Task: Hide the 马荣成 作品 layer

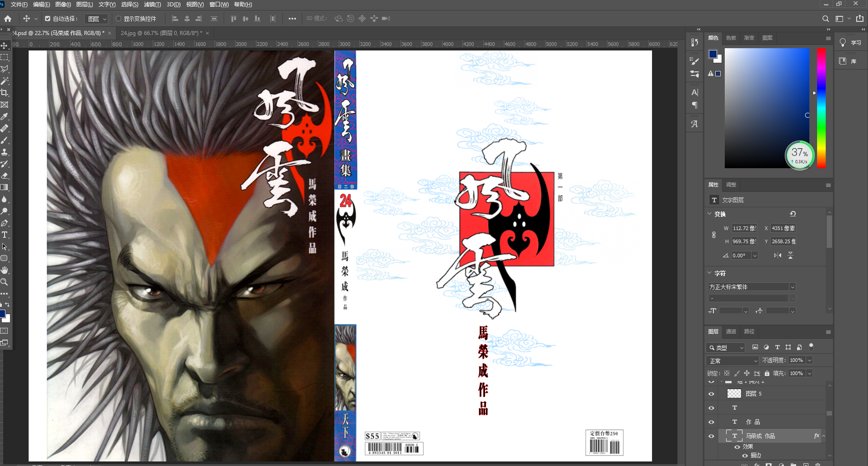Action: pos(712,436)
